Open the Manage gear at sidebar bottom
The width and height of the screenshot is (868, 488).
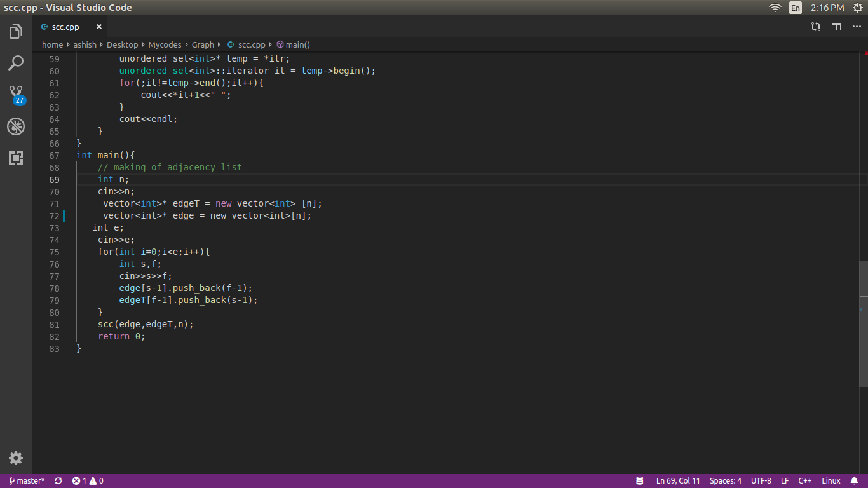[x=16, y=458]
